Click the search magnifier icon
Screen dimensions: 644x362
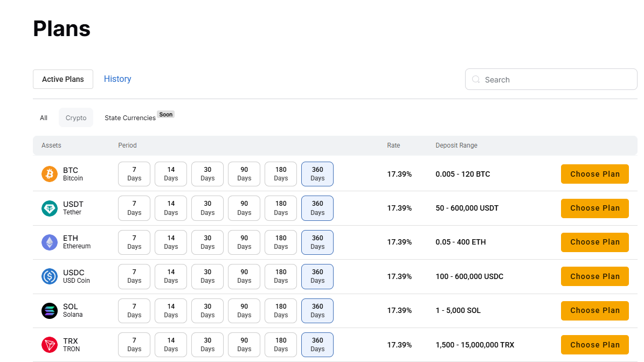click(x=476, y=80)
